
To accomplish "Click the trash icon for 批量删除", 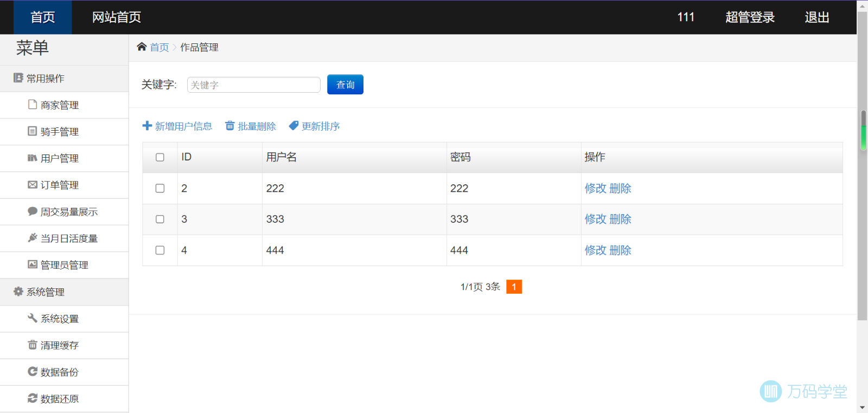I will pyautogui.click(x=230, y=126).
